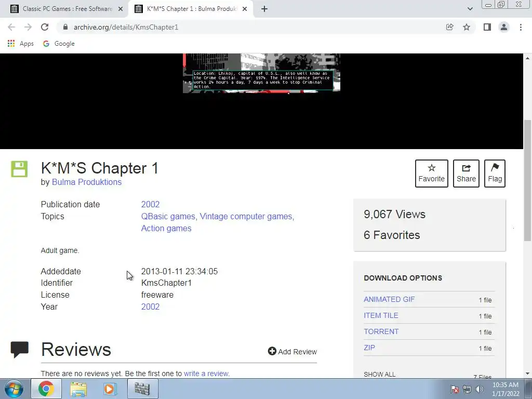532x399 pixels.
Task: Click the freeware license value
Action: [x=157, y=295]
